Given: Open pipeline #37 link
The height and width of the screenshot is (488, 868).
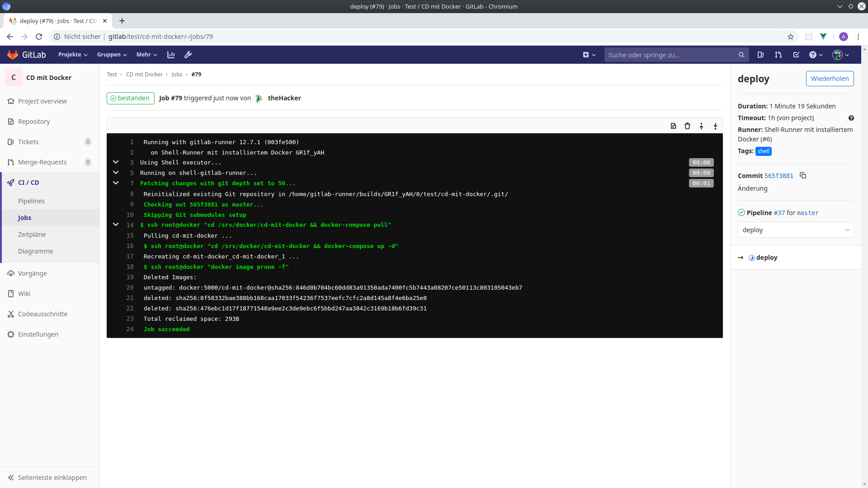Looking at the screenshot, I should pyautogui.click(x=779, y=213).
